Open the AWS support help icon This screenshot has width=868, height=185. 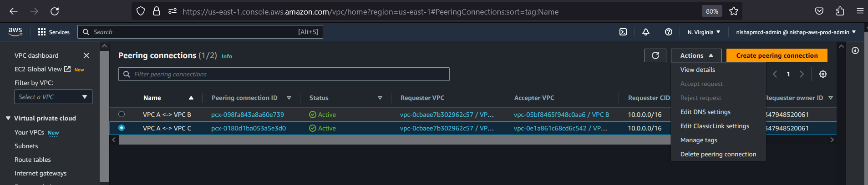click(x=668, y=32)
